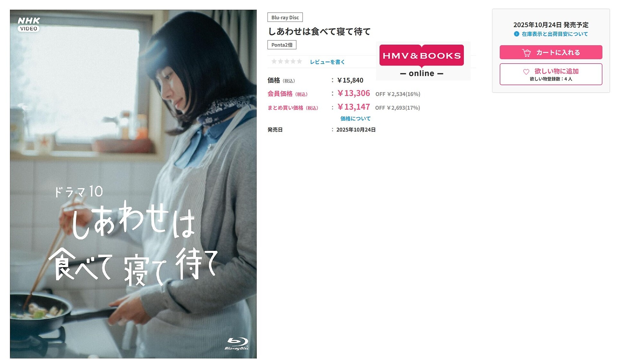Click the Blu-ray Disc format tag
Image resolution: width=617 pixels, height=364 pixels.
click(285, 17)
